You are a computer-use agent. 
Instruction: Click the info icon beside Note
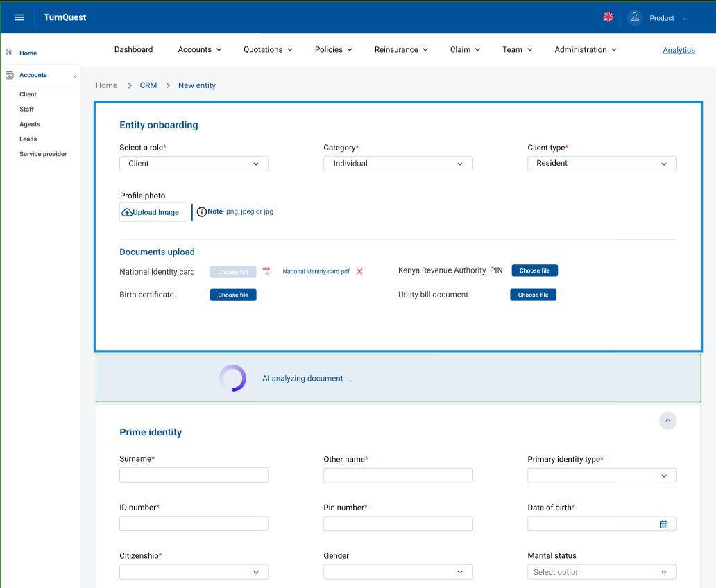click(201, 212)
